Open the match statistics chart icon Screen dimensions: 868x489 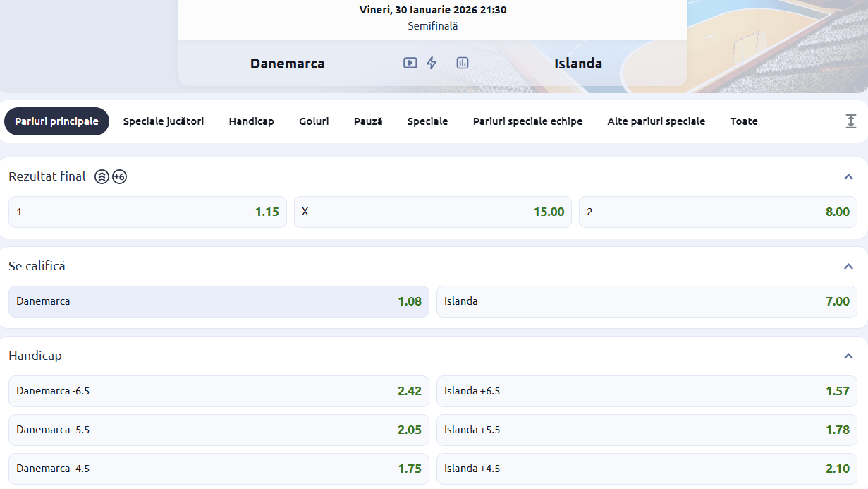(x=463, y=63)
